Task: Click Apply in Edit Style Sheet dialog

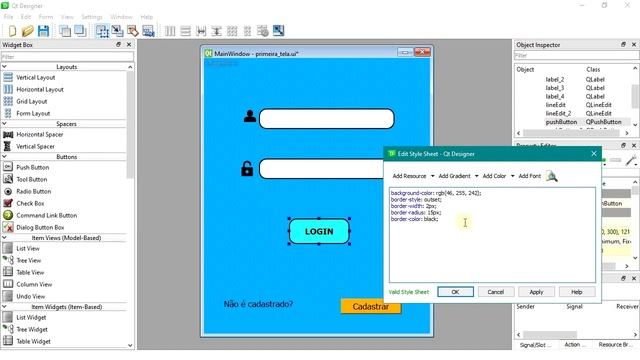Action: click(536, 292)
